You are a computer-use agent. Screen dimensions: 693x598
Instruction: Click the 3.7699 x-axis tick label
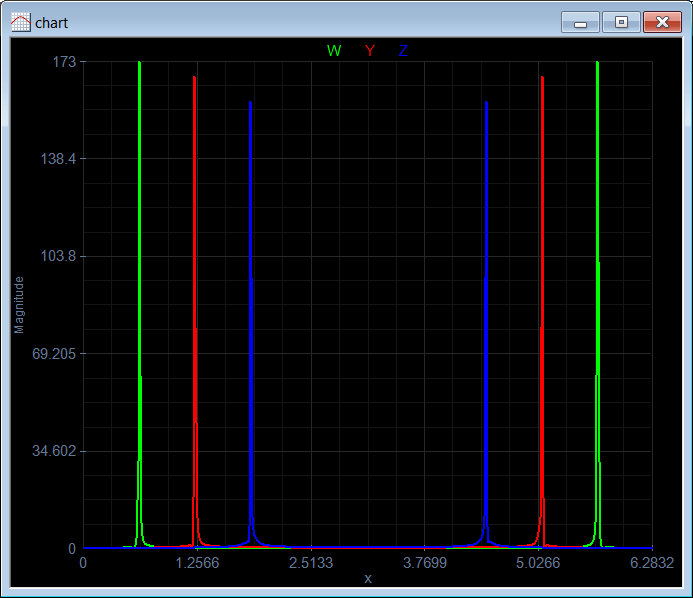425,563
